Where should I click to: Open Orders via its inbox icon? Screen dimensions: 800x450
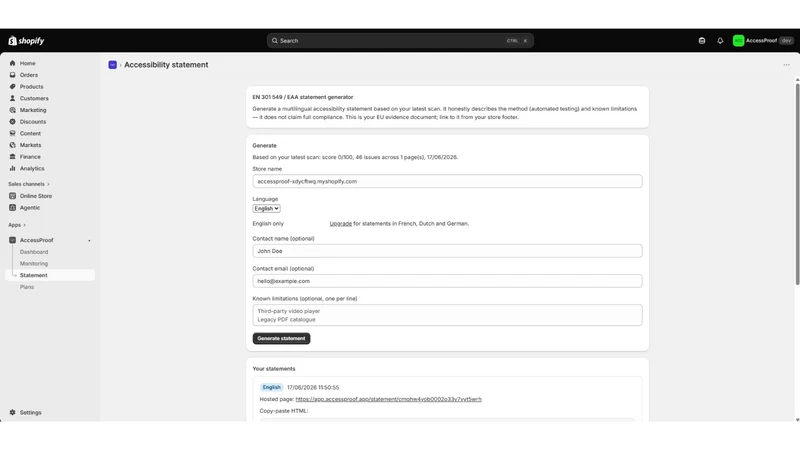point(12,75)
